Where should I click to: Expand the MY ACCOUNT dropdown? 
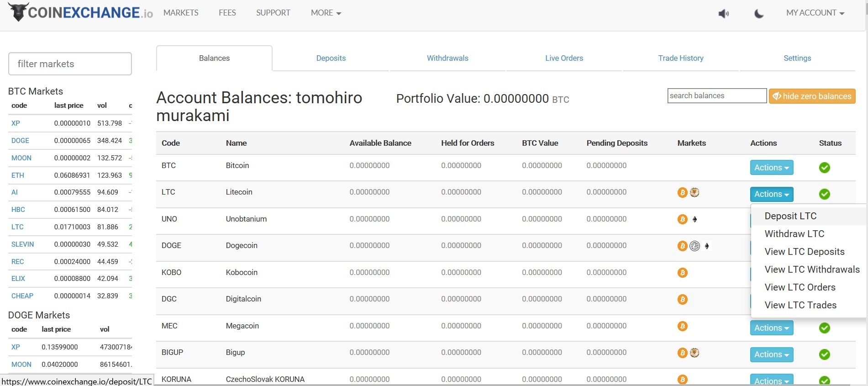click(x=815, y=13)
